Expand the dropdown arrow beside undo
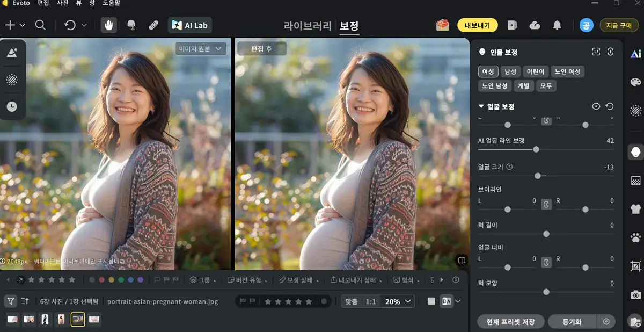Screen dimensions: 644x332 (84, 25)
